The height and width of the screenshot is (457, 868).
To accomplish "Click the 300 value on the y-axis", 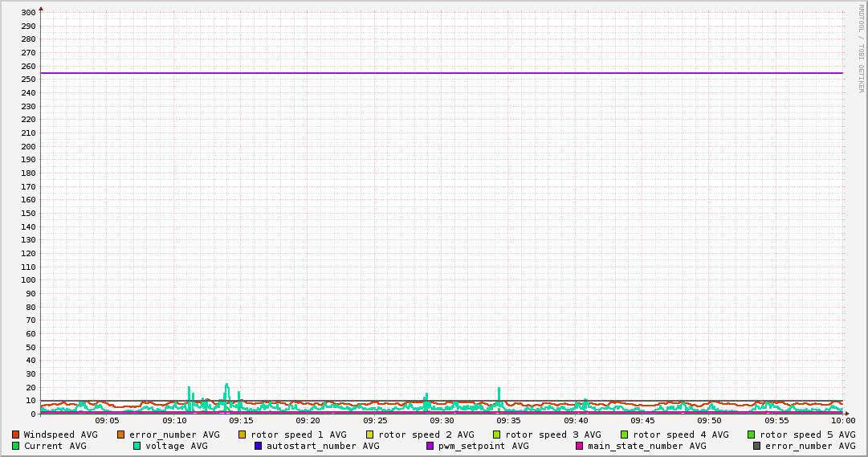I will click(27, 13).
